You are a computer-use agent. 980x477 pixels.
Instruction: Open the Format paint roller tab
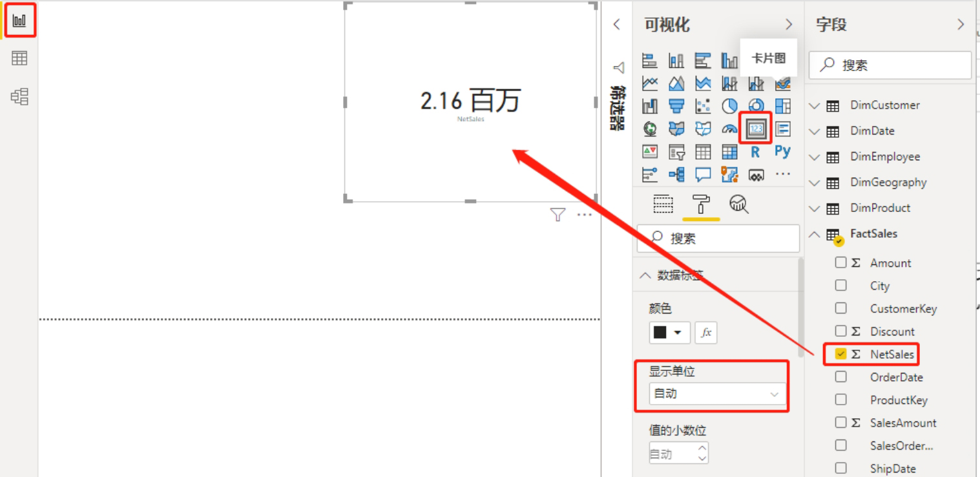pos(701,204)
